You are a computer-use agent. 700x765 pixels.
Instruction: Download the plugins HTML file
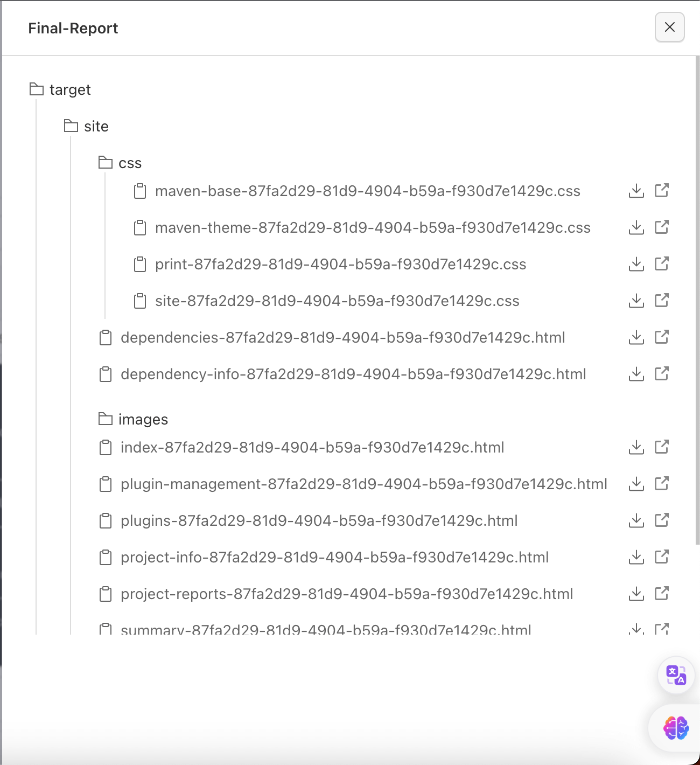(x=636, y=520)
